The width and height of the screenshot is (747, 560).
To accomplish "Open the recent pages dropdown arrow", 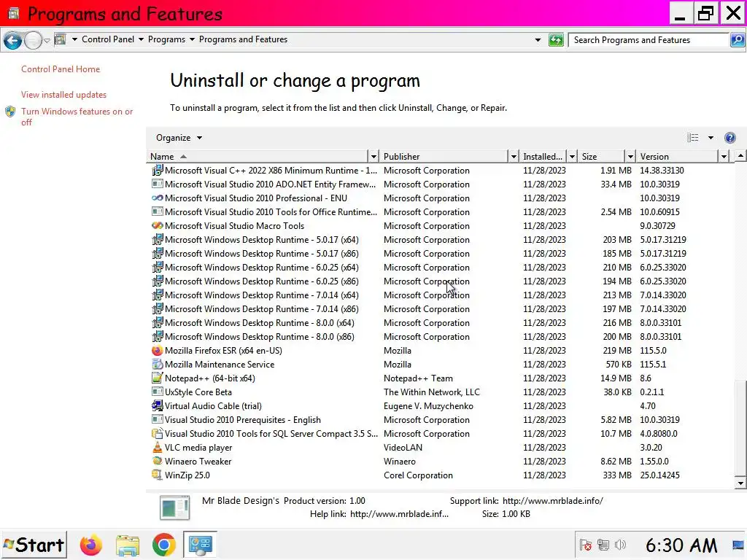I will [x=47, y=41].
